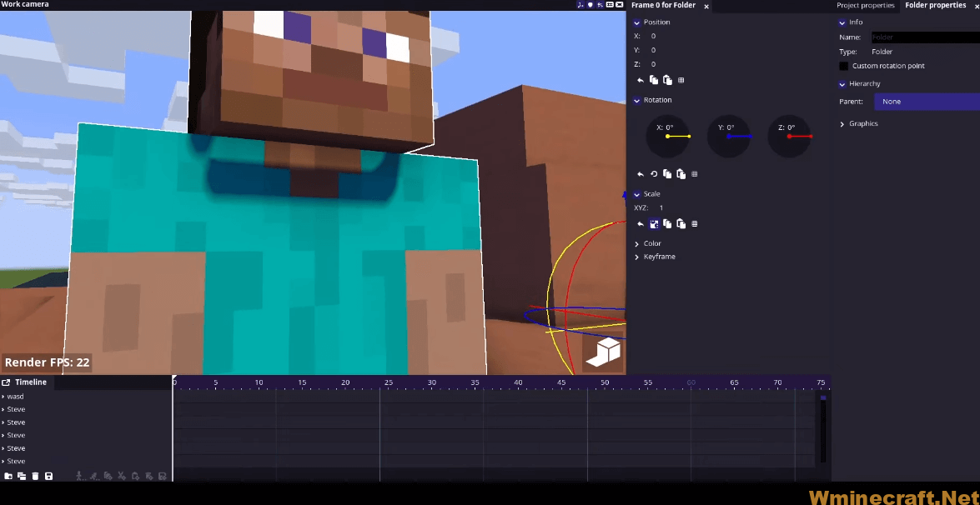Reset Position values with the undo arrow

tap(641, 80)
